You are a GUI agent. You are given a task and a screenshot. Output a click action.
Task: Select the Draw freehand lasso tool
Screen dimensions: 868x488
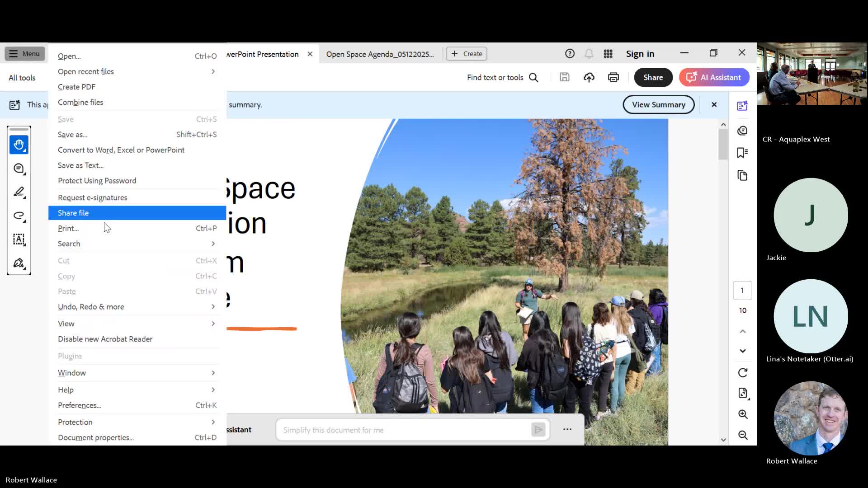19,216
